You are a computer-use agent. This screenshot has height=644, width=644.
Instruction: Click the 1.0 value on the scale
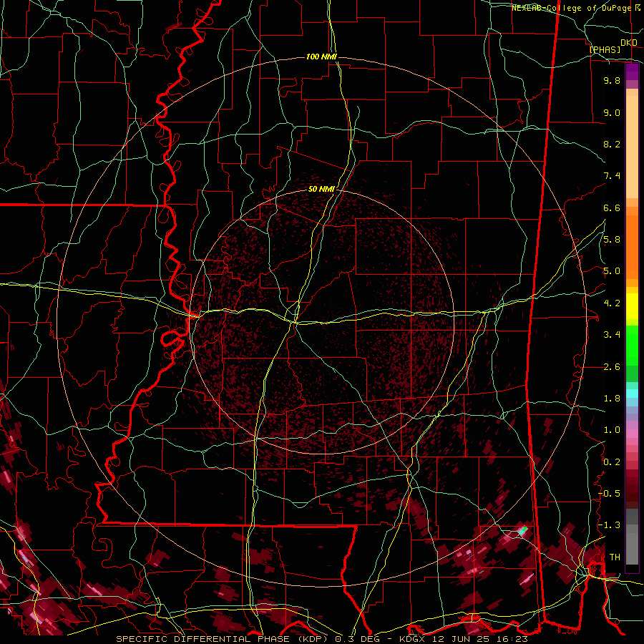[612, 430]
